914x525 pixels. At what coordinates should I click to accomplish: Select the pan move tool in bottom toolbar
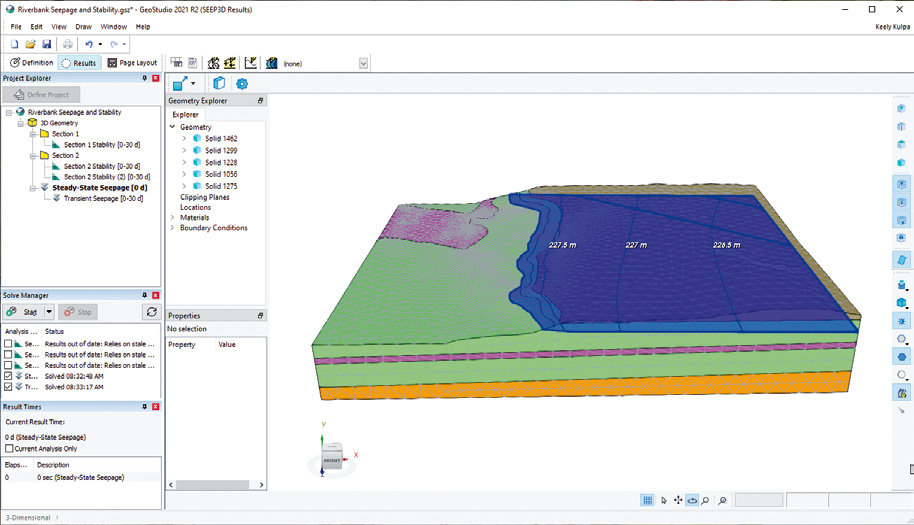(678, 500)
